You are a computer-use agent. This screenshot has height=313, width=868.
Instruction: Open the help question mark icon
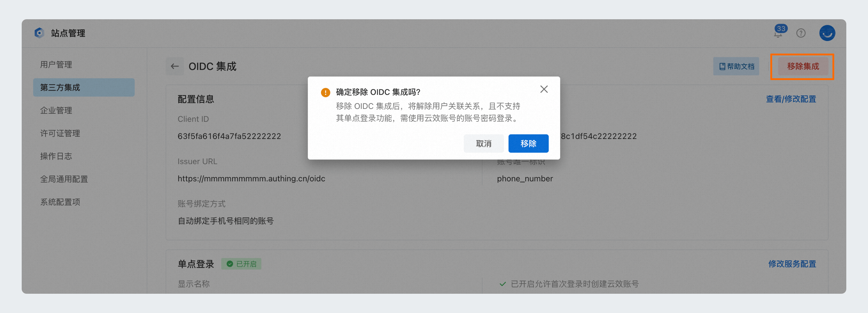coord(801,33)
